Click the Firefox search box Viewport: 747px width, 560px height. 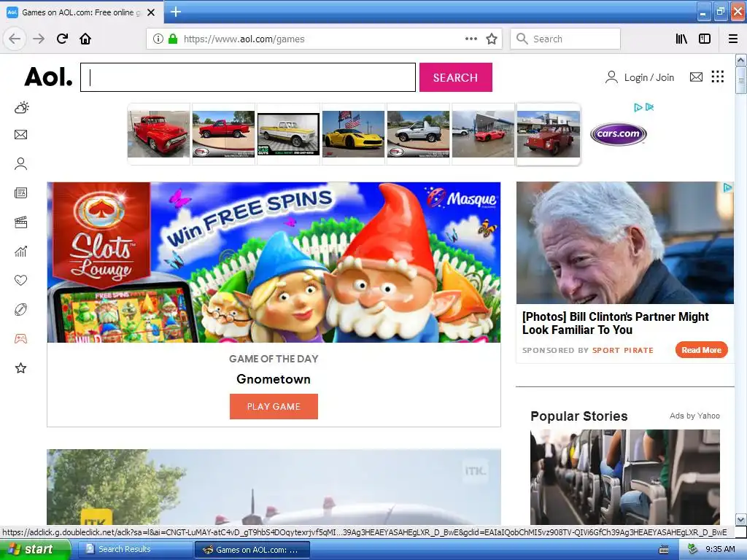pos(565,39)
